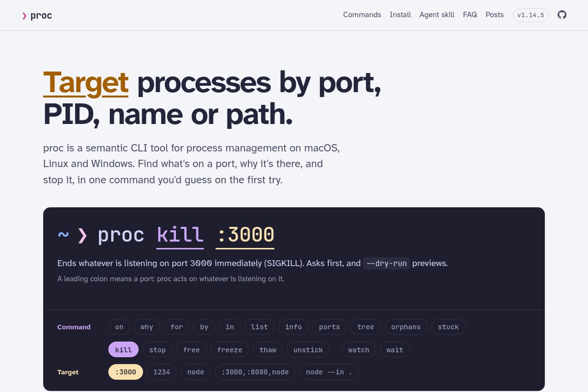Image resolution: width=588 pixels, height=392 pixels.
Task: Choose the 'list' command chip
Action: click(260, 327)
